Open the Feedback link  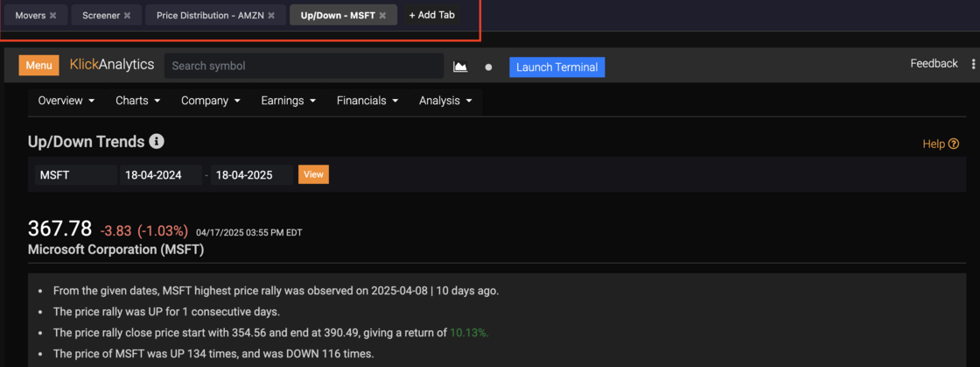(x=934, y=64)
